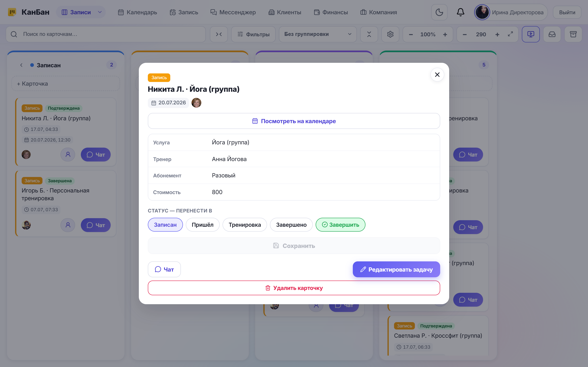Go to the Календарь menu item
Screen dimensions: 588x367
pyautogui.click(x=138, y=12)
